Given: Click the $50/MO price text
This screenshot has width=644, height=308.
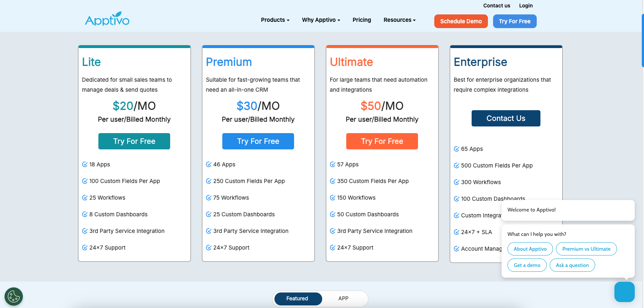Looking at the screenshot, I should tap(382, 106).
